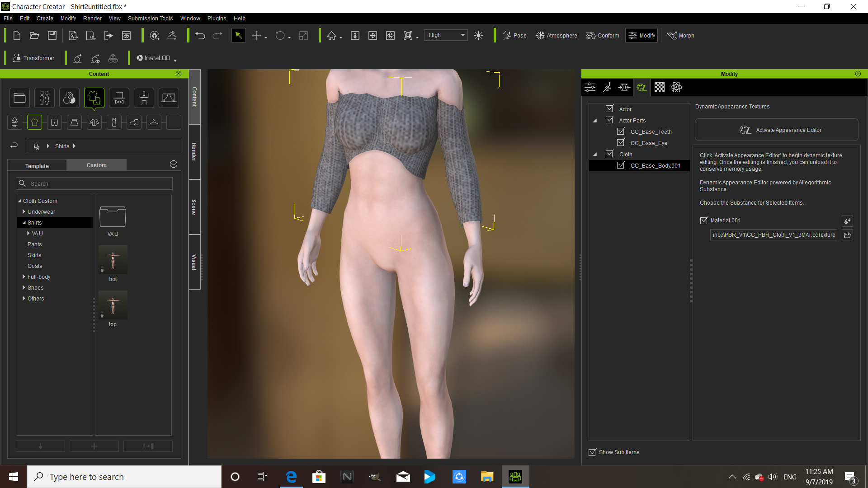The width and height of the screenshot is (868, 488).
Task: Click the Pose button
Action: point(514,36)
